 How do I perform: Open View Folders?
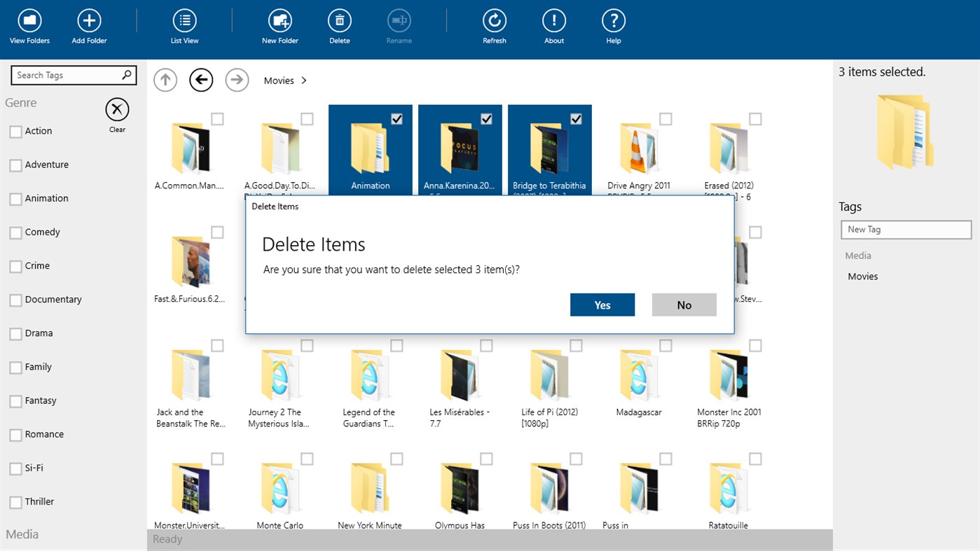point(29,26)
